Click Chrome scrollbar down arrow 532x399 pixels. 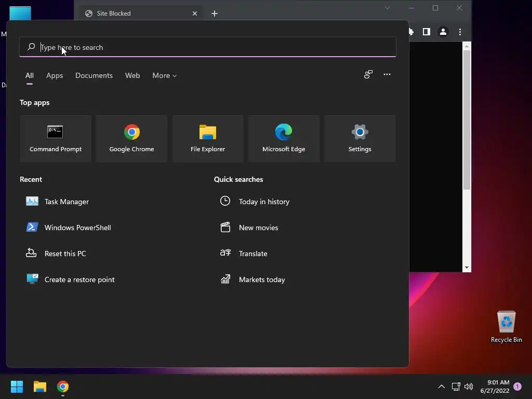467,268
